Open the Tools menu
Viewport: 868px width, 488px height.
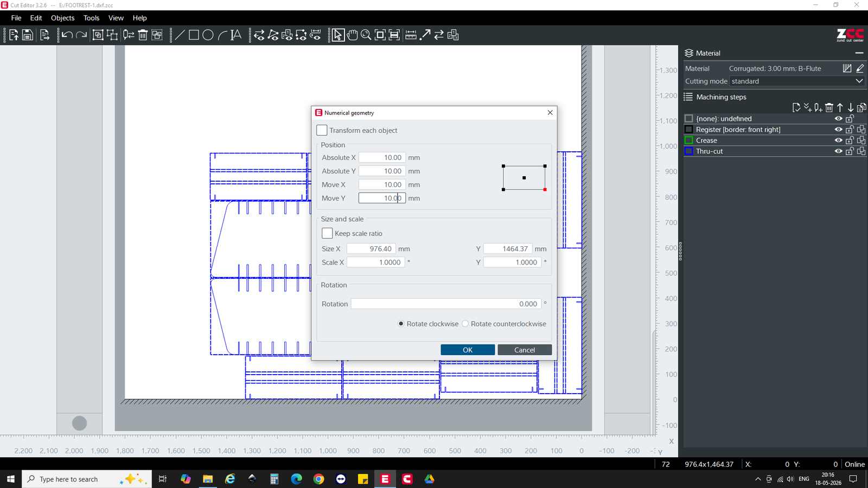click(91, 18)
